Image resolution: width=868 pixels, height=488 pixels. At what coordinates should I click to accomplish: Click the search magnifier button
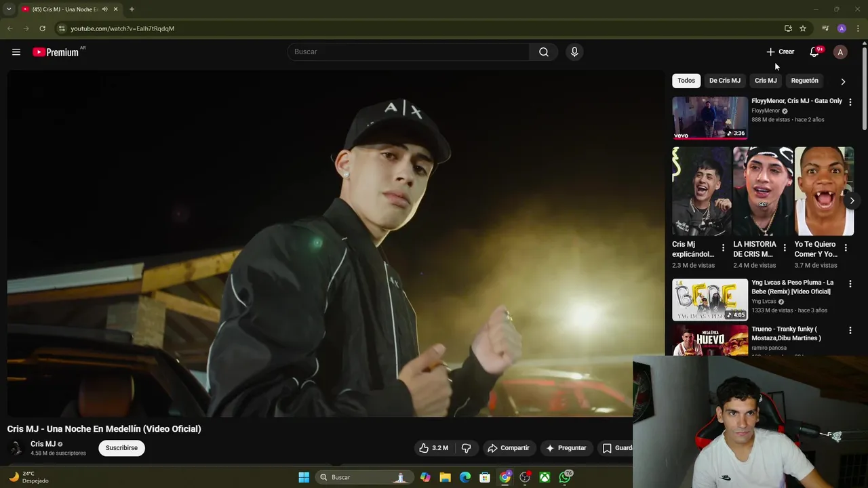click(x=543, y=52)
